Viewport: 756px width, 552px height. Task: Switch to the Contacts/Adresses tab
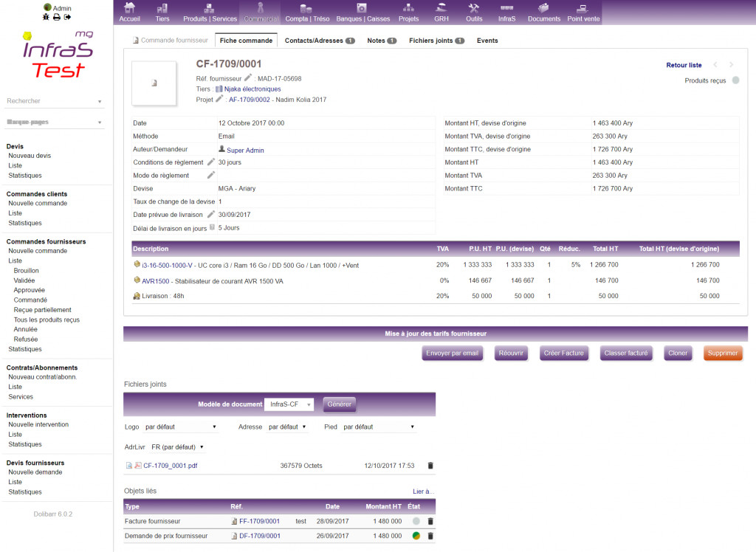[320, 41]
